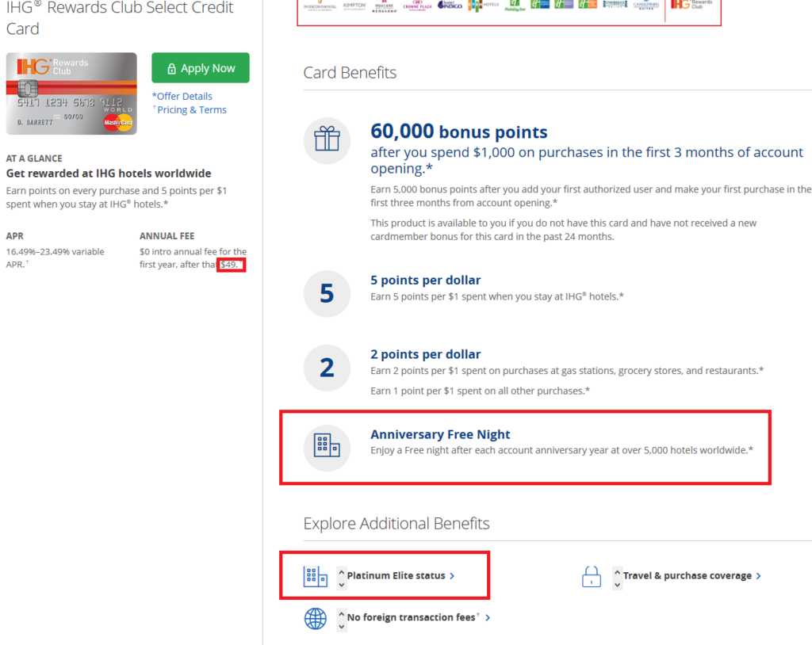Click the globe icon for foreign fees
This screenshot has width=812, height=645.
316,618
